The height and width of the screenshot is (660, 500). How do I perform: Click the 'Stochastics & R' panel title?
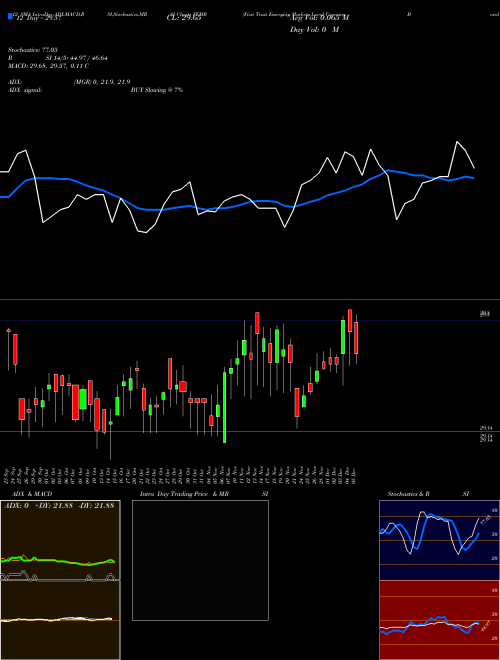pos(409,494)
